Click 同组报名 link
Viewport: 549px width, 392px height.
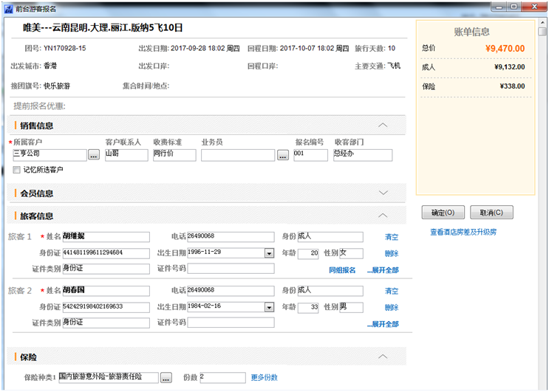[342, 270]
